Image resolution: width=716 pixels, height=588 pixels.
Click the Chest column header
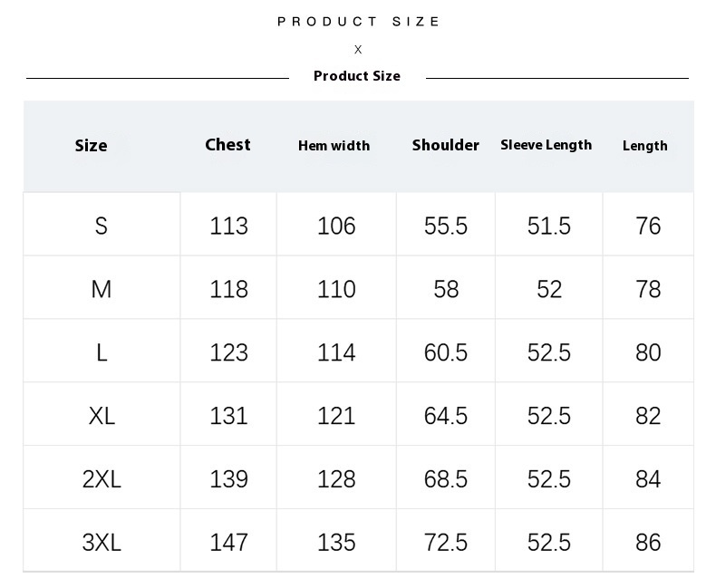pyautogui.click(x=227, y=145)
